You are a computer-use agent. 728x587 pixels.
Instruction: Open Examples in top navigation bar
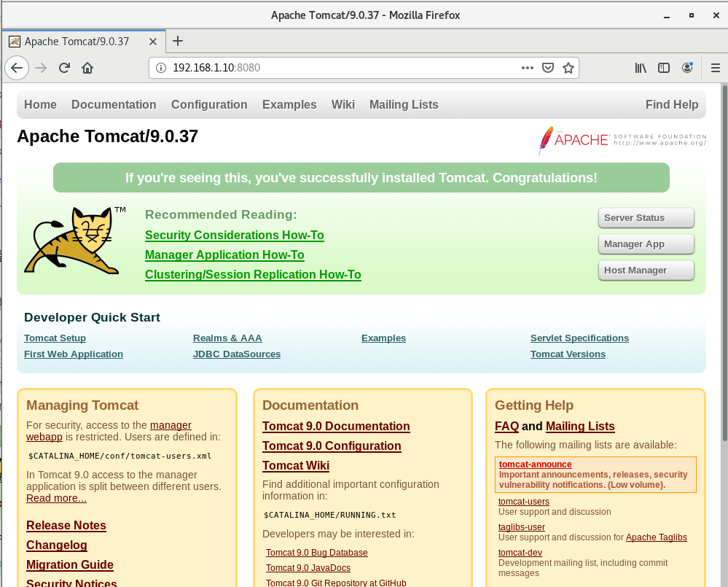coord(289,104)
